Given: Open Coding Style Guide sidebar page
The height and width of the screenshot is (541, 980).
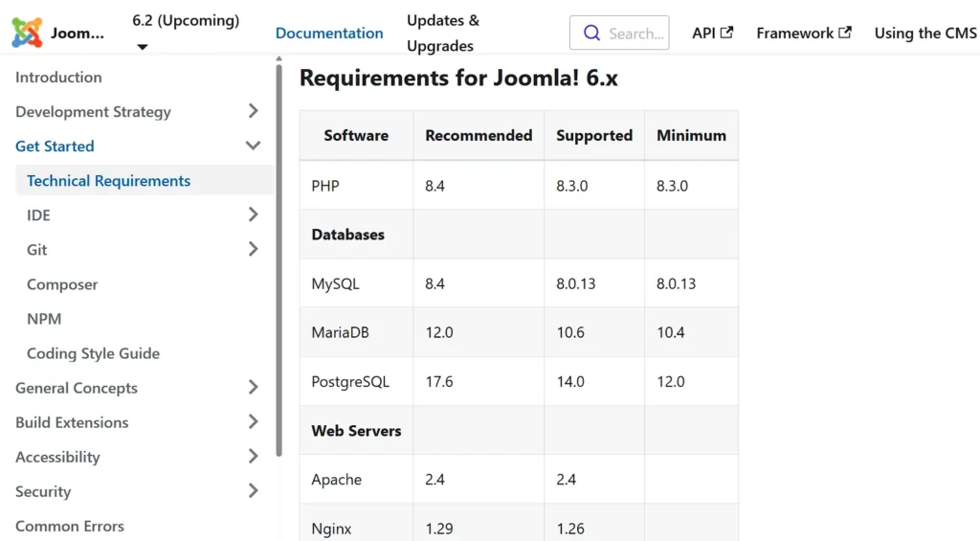Looking at the screenshot, I should pos(93,352).
